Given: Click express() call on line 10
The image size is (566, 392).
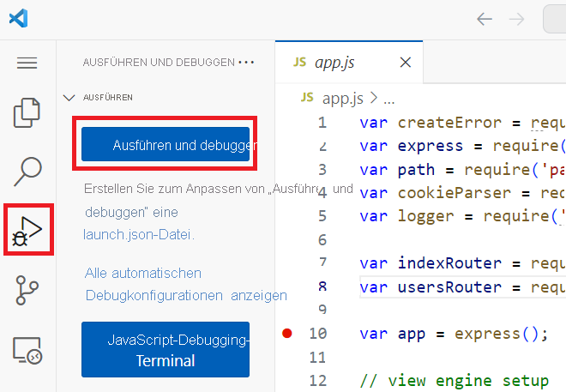Looking at the screenshot, I should pos(497,334).
